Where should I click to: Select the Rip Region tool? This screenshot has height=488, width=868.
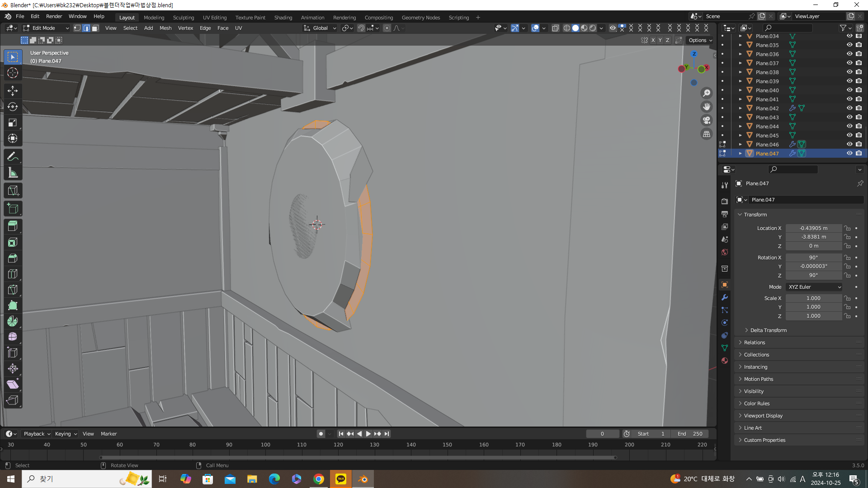13,400
